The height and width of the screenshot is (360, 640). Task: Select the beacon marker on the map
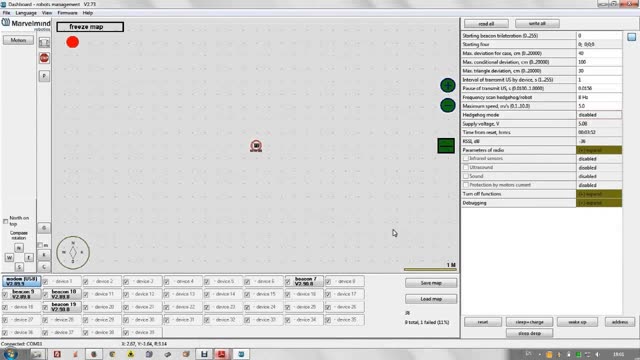[x=256, y=146]
